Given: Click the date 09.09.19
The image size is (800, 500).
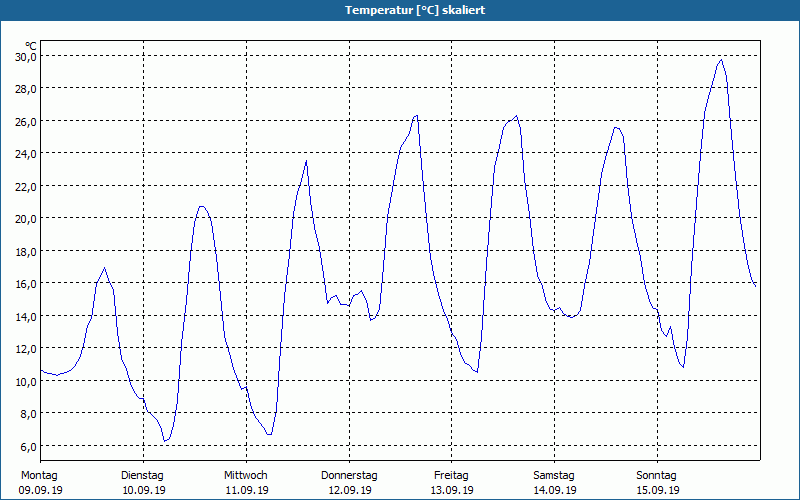Looking at the screenshot, I should point(41,490).
